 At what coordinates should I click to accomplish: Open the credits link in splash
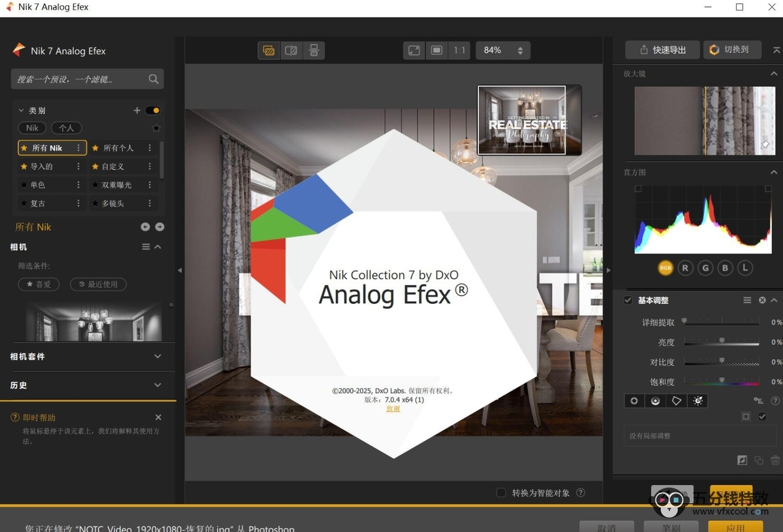tap(393, 409)
